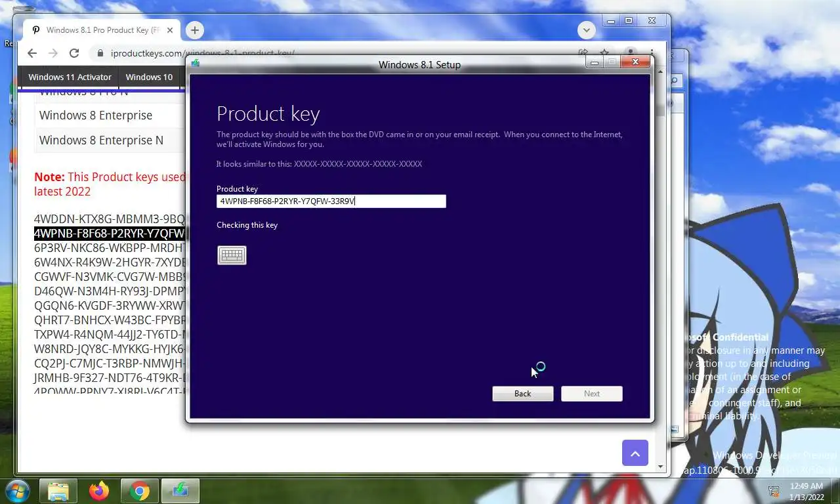Click the key starting with W8NRD-JQY8C
Screen dimensions: 840x504
point(110,349)
